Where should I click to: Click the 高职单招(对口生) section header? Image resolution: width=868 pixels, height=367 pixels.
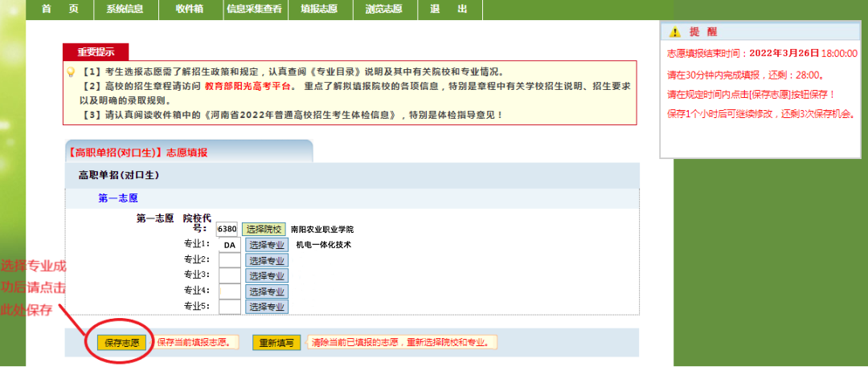tap(119, 176)
